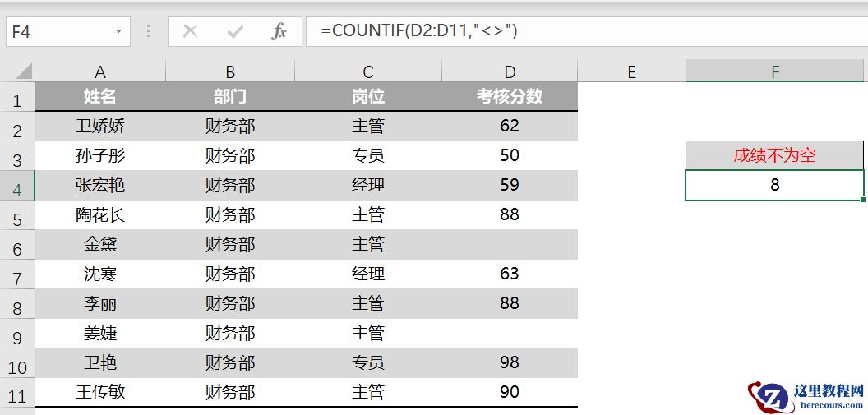Click score 62 in column D
This screenshot has height=415, width=868.
tap(510, 127)
